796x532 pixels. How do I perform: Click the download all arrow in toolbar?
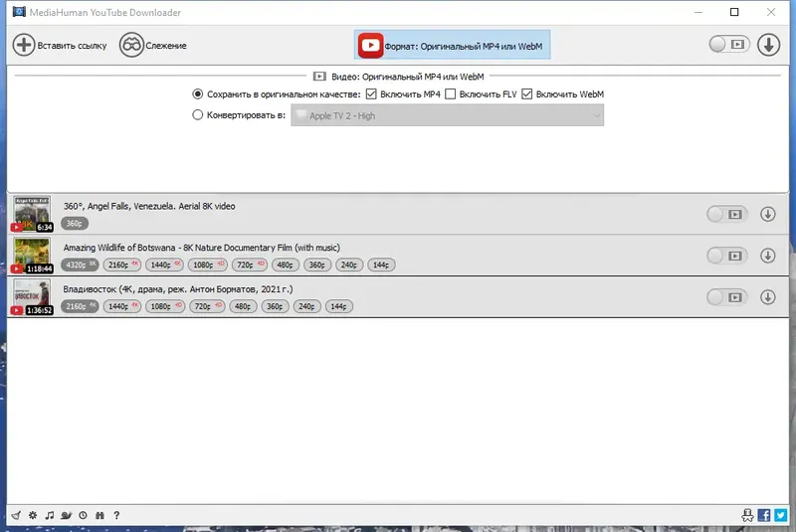(x=768, y=45)
